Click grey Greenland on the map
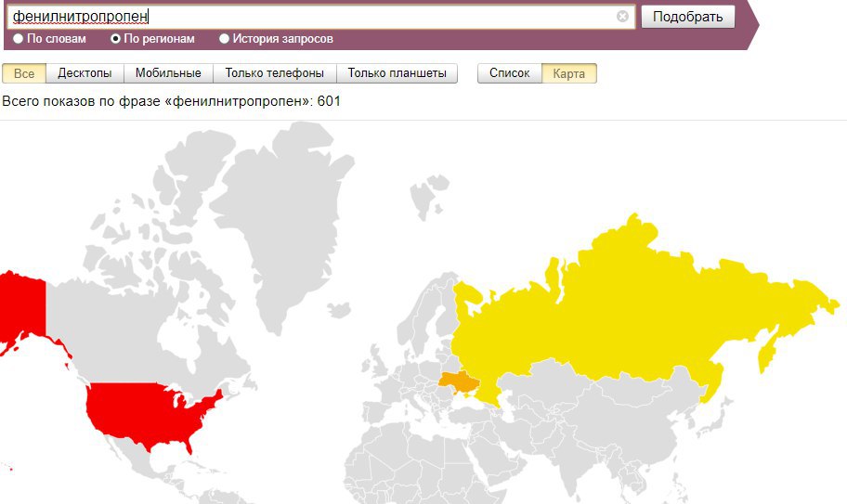Image resolution: width=847 pixels, height=504 pixels. click(286, 216)
